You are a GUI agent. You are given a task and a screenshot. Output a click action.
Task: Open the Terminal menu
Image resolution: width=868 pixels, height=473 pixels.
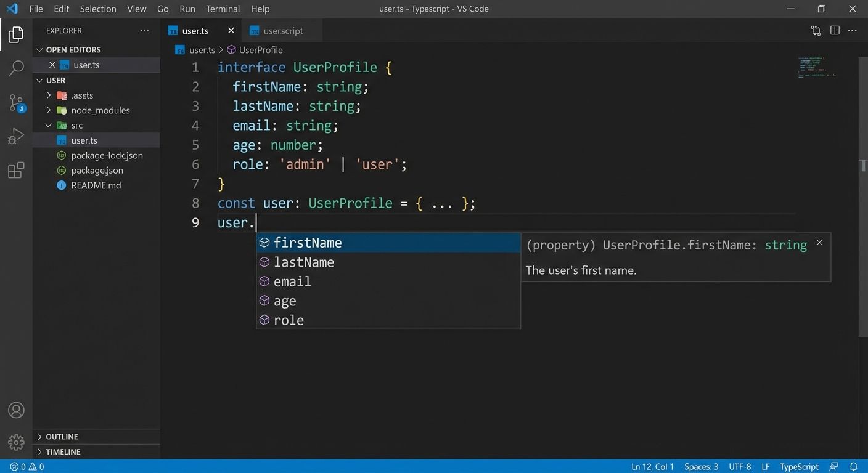tap(222, 9)
